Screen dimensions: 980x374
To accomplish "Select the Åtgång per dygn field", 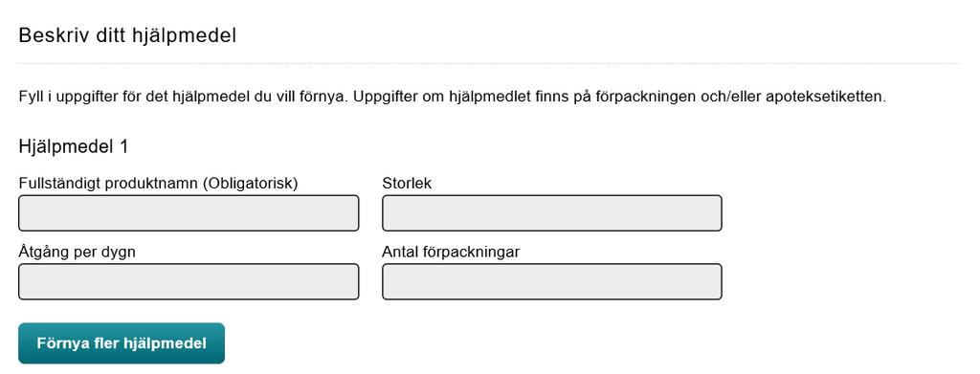I will (189, 281).
